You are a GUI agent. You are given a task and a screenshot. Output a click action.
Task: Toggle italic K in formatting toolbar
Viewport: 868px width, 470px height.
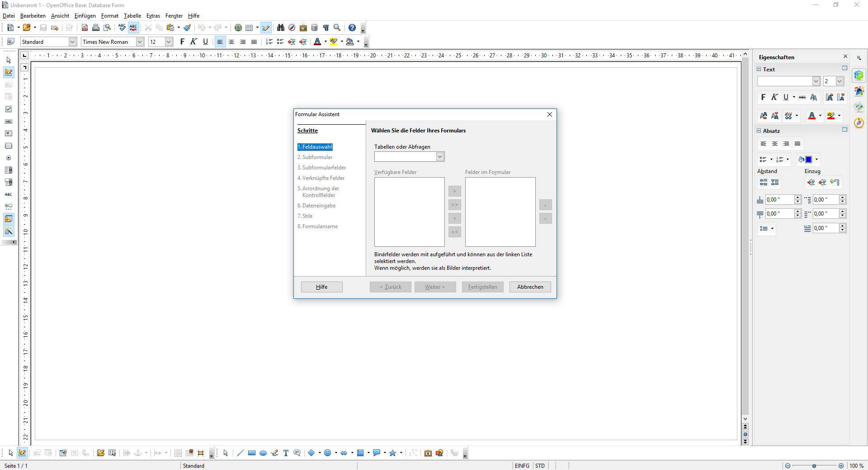coord(193,42)
